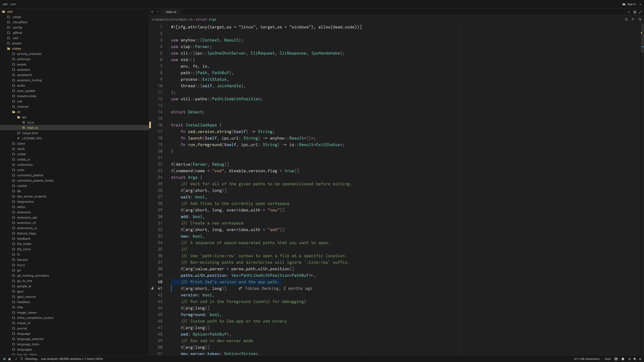Click the disconnected cloud icon
The height and width of the screenshot is (362, 644).
(x=624, y=4)
